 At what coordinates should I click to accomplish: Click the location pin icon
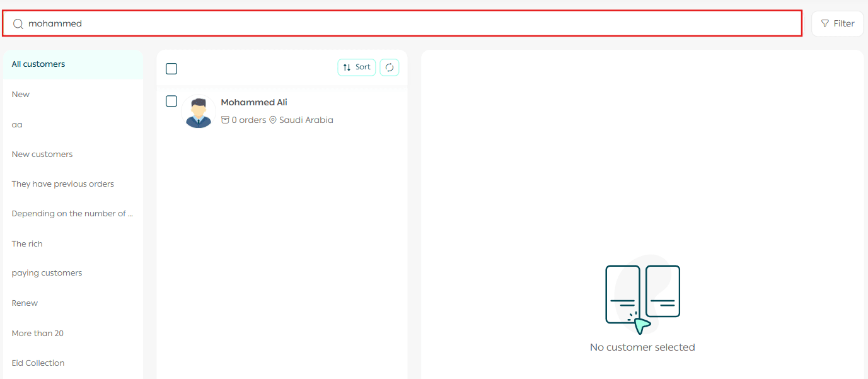tap(273, 120)
